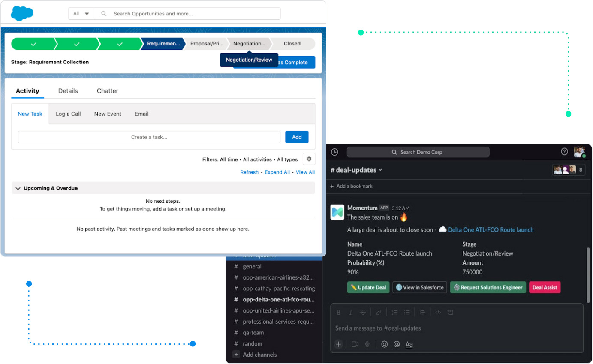
Task: Apply bold formatting in Slack composer
Action: [338, 313]
